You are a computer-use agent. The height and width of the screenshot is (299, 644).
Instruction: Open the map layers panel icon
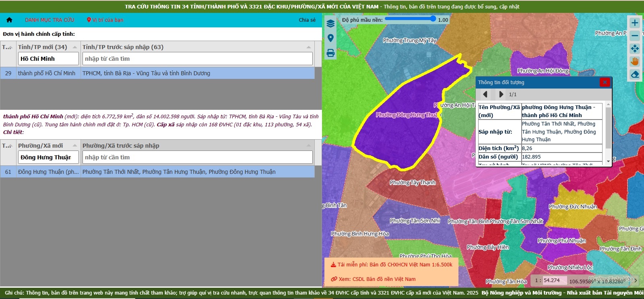click(330, 23)
